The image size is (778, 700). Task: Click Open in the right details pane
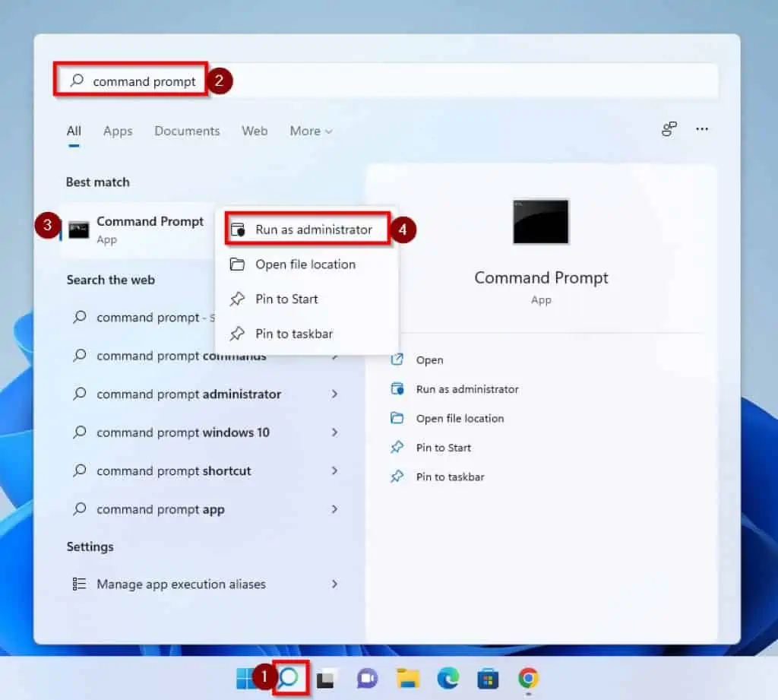click(429, 360)
